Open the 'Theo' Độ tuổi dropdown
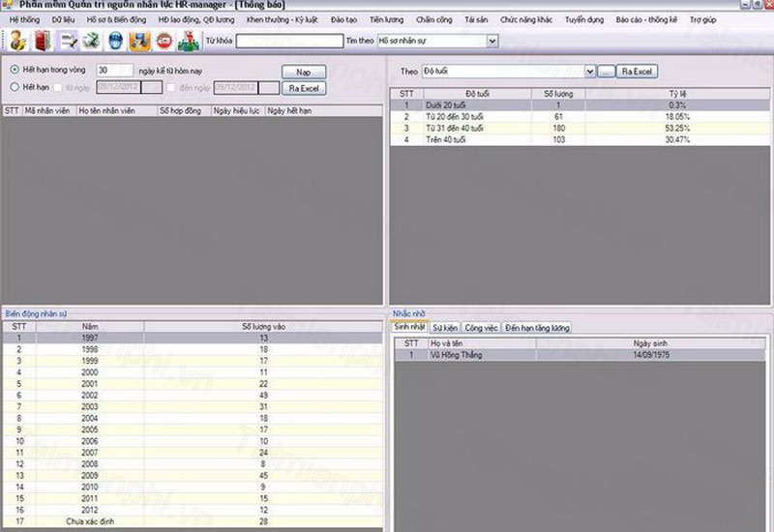774x532 pixels. [588, 71]
